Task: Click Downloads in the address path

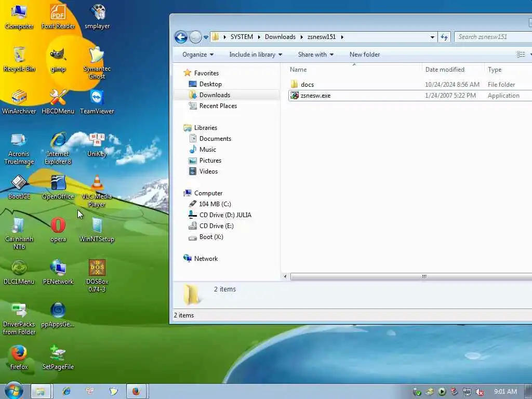Action: (x=280, y=37)
